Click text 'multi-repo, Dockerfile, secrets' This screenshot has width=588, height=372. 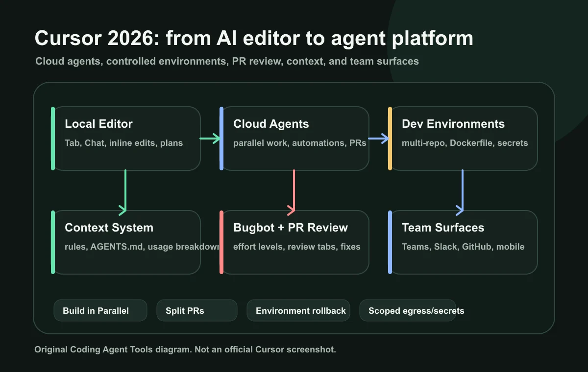465,143
